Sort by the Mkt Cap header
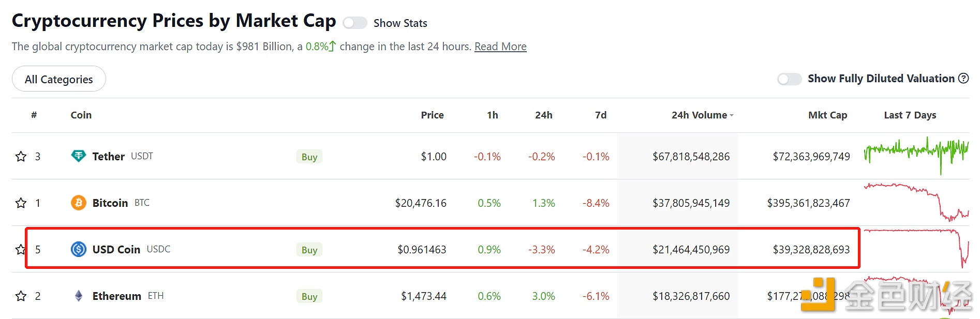 pos(828,115)
